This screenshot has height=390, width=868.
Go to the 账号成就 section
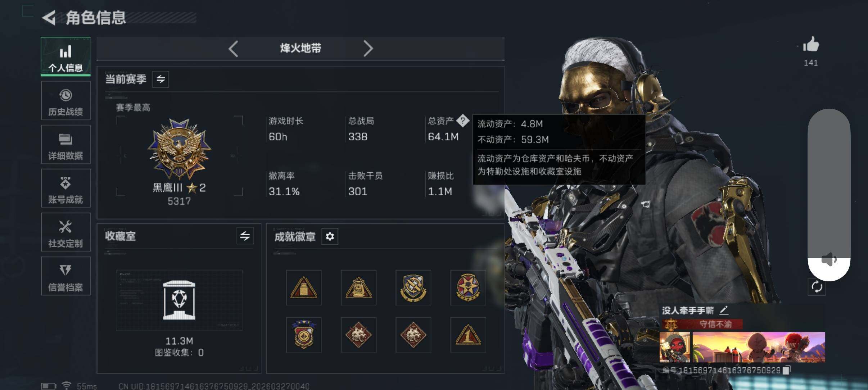65,188
